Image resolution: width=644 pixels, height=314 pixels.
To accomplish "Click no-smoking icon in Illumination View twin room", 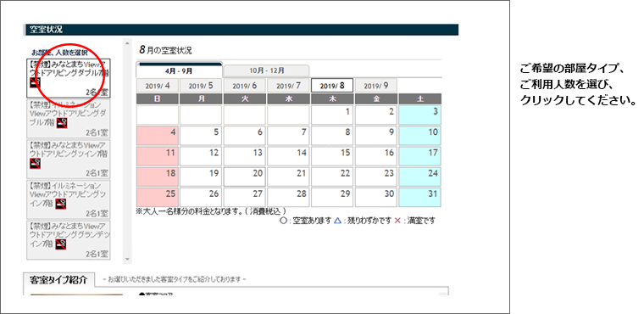I will (60, 204).
